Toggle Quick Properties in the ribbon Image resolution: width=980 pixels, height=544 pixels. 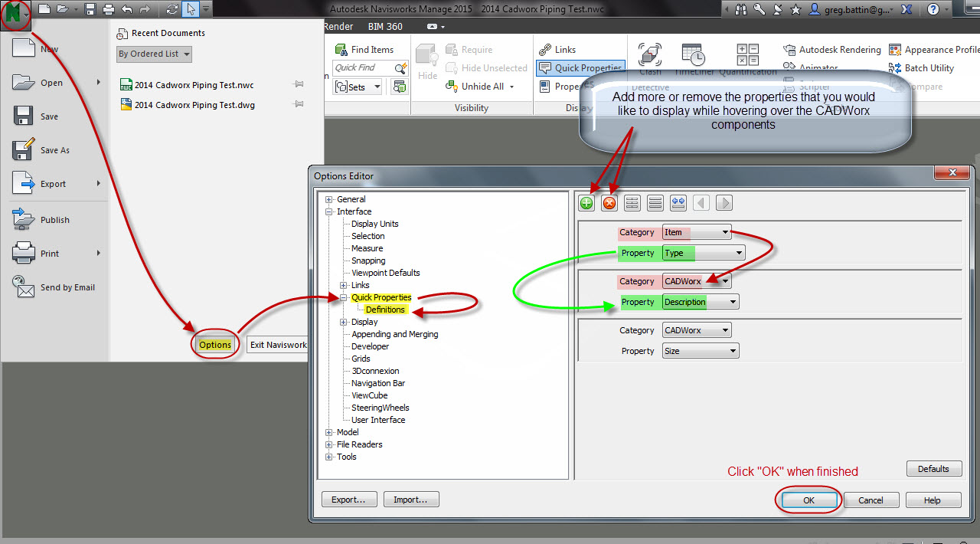[580, 67]
